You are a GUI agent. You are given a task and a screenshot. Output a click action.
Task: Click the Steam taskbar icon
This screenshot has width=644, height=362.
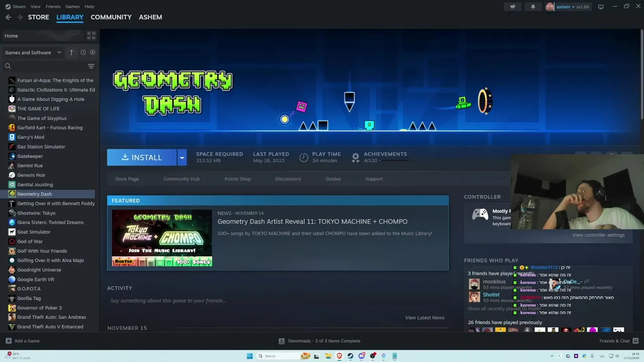tap(350, 356)
